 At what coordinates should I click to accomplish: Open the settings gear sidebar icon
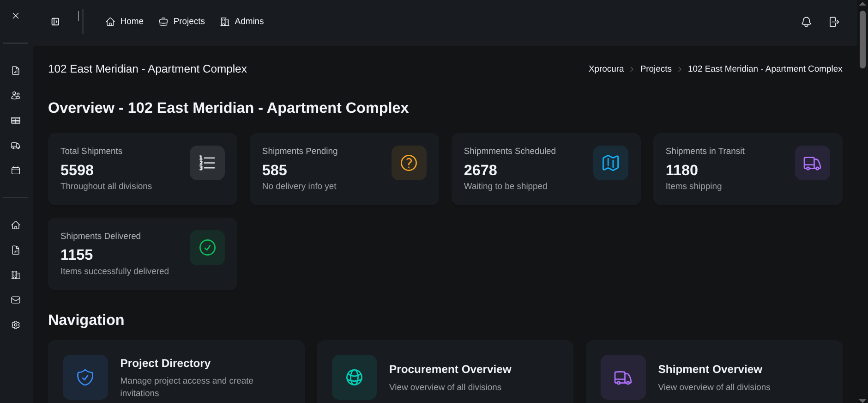click(16, 325)
